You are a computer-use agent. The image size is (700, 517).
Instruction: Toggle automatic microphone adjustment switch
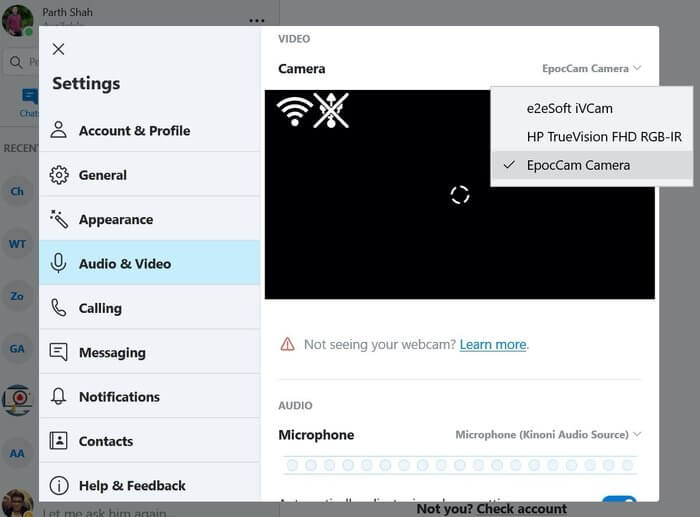[x=619, y=499]
